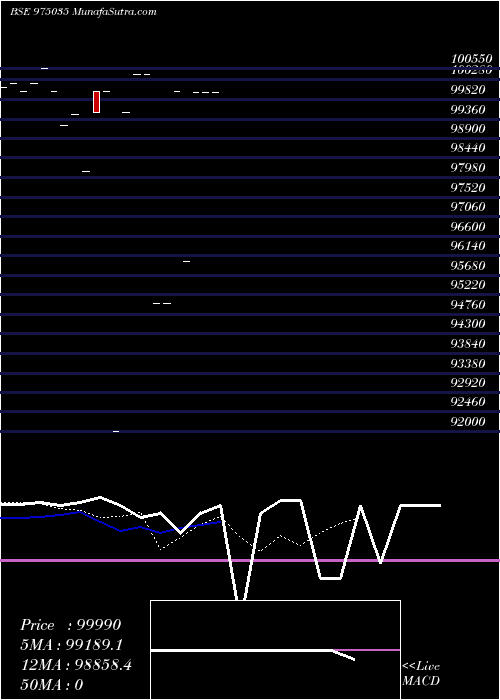Click the 97980 price axis label
This screenshot has height=700, width=500.
[x=468, y=168]
